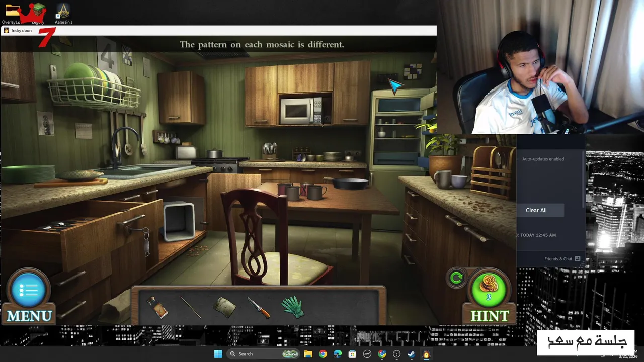This screenshot has height=362, width=644.
Task: Open Friends & Chat in Steam
Action: [558, 259]
